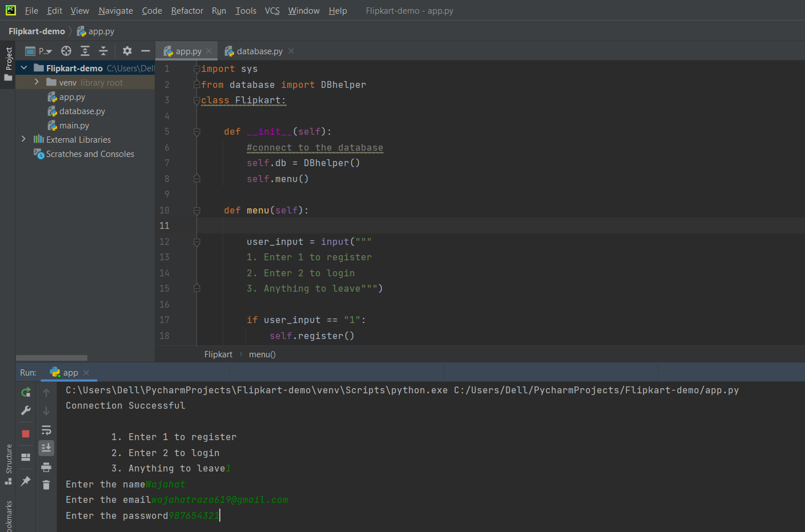The width and height of the screenshot is (805, 532).
Task: Collapse all nodes in Project tree
Action: point(103,51)
